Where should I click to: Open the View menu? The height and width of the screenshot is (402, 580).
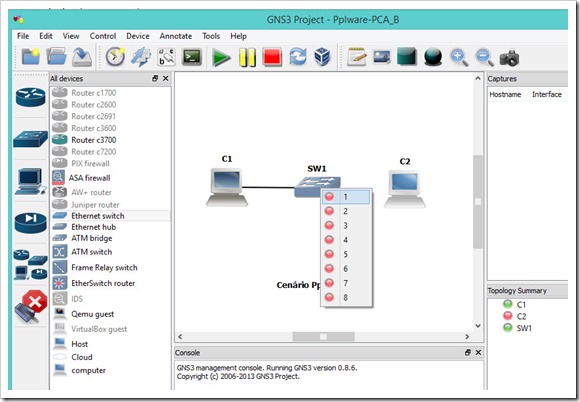(71, 36)
